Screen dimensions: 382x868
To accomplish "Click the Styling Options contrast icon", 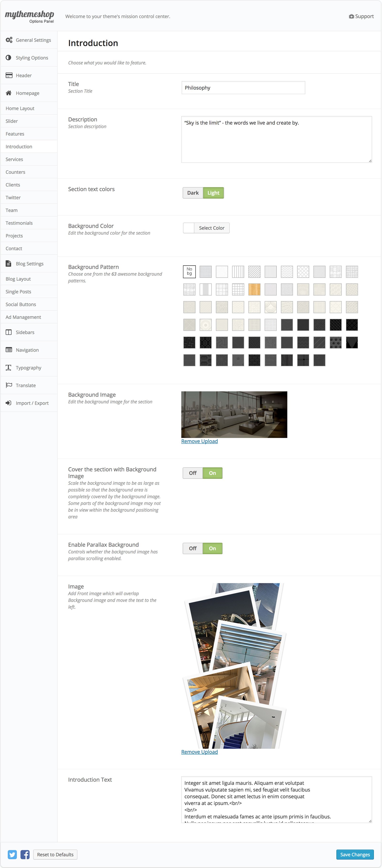I will (9, 58).
